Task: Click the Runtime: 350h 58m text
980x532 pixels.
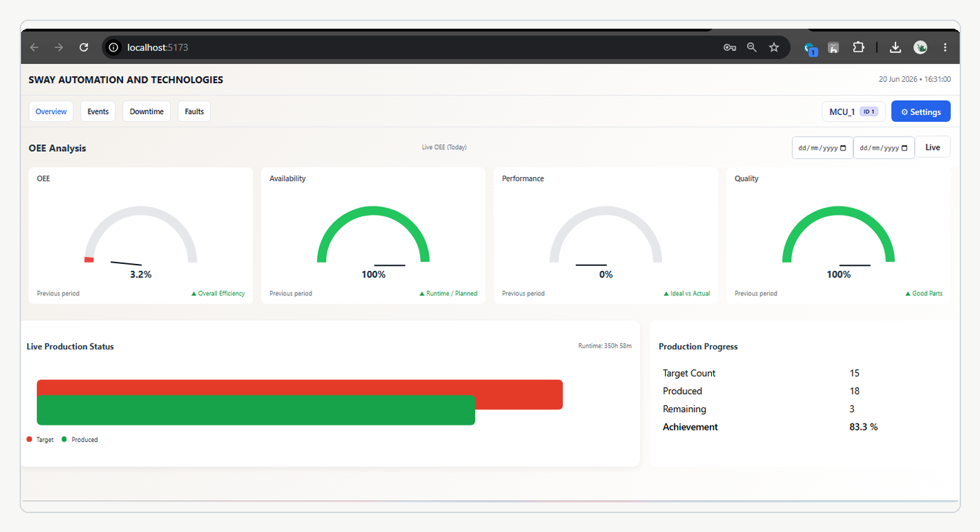Action: (605, 346)
